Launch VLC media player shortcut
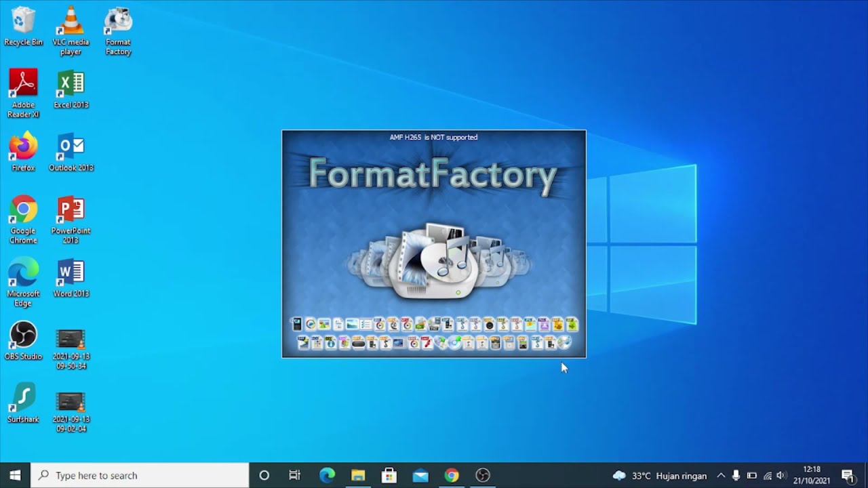The image size is (868, 488). pyautogui.click(x=71, y=31)
